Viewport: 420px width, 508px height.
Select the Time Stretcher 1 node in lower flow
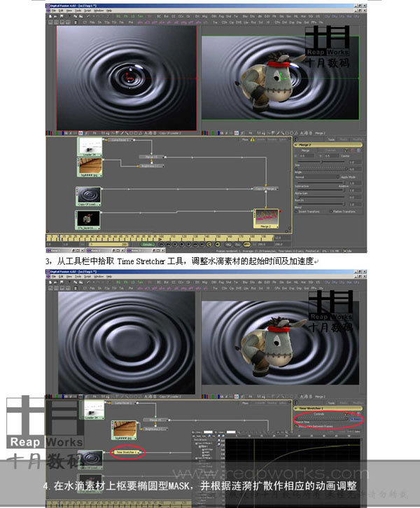click(127, 452)
